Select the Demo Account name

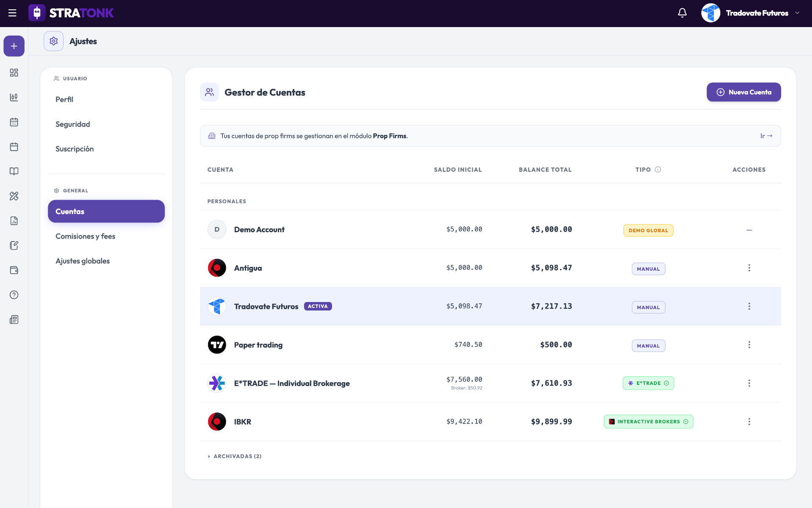pyautogui.click(x=259, y=230)
